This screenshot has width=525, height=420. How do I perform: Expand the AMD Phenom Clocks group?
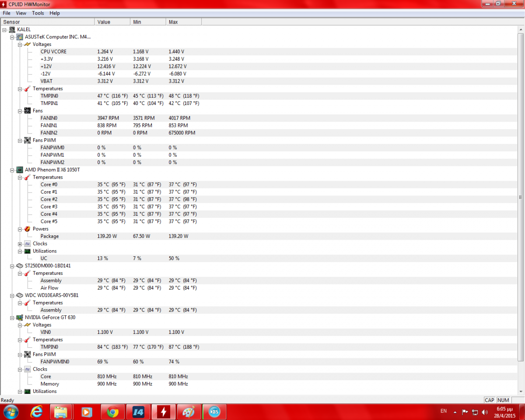tap(20, 244)
